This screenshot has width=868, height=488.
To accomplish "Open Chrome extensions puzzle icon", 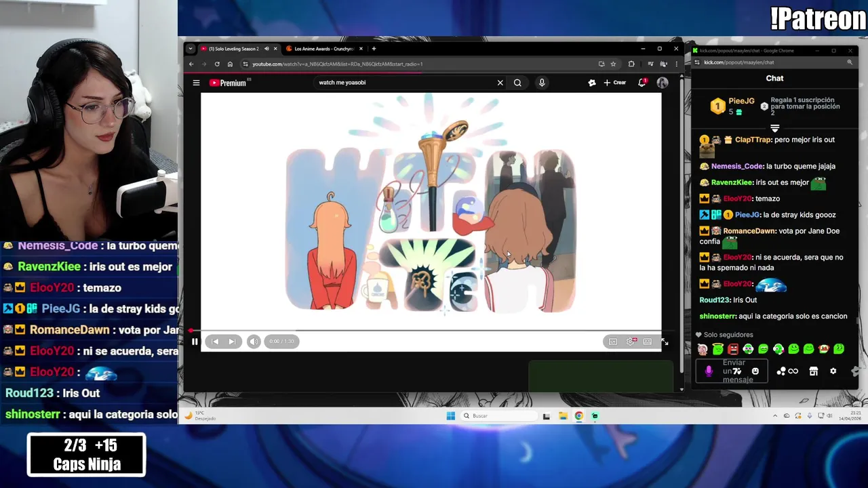I will pyautogui.click(x=631, y=64).
